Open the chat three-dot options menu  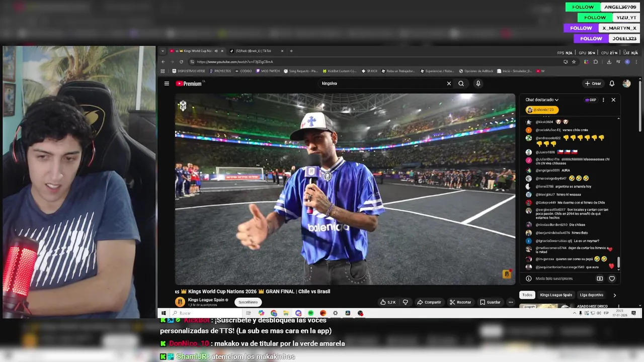pyautogui.click(x=603, y=100)
